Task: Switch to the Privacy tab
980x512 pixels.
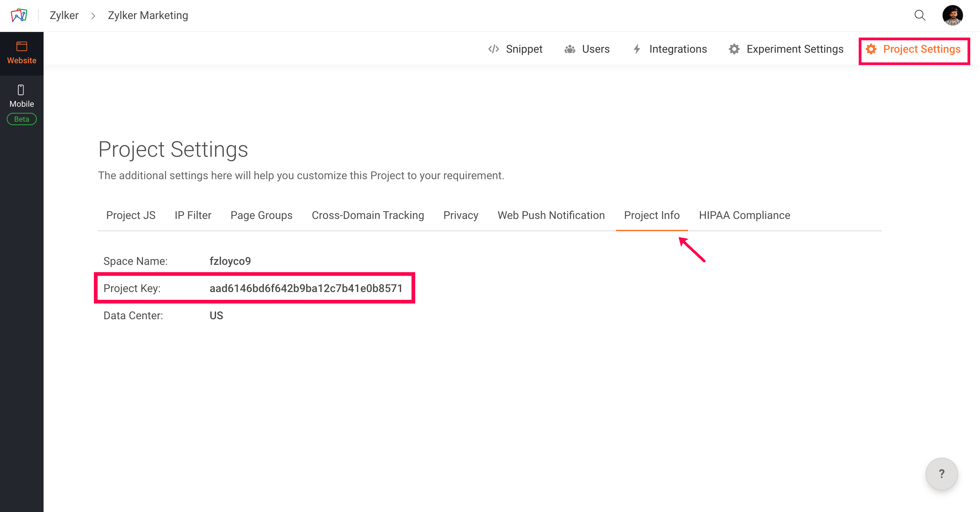Action: click(461, 215)
